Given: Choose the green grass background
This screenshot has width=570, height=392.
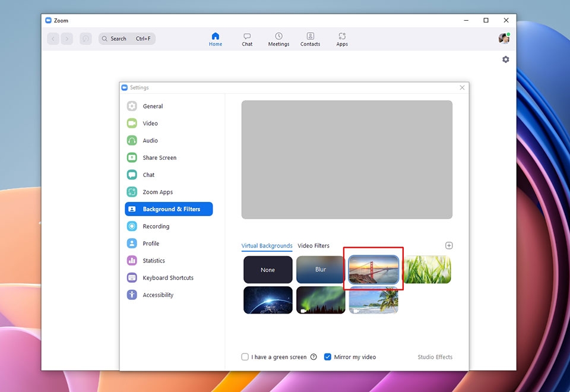Looking at the screenshot, I should (427, 270).
